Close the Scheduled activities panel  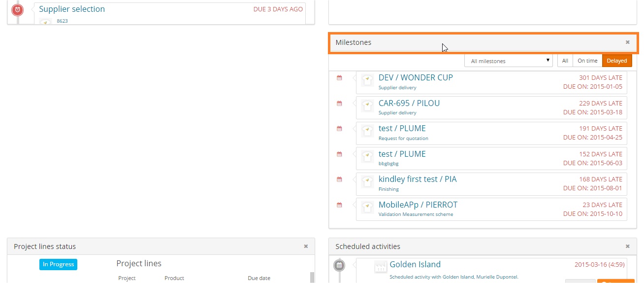(627, 247)
